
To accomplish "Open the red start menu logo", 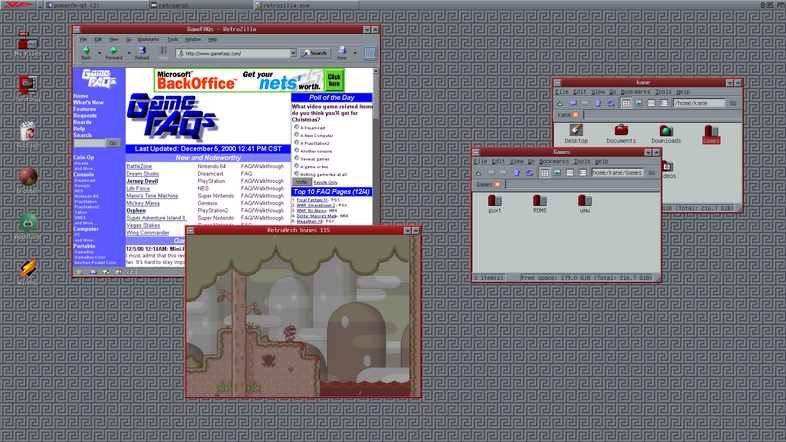I will coord(18,5).
